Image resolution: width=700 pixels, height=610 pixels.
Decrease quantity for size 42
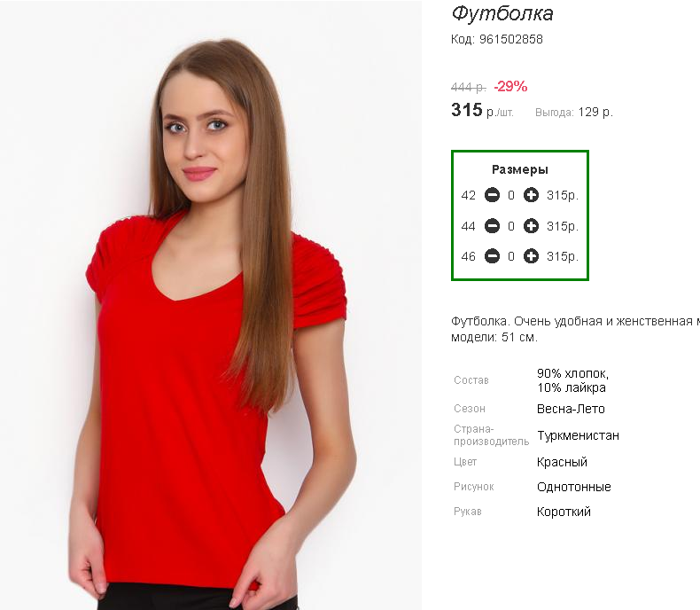[492, 195]
